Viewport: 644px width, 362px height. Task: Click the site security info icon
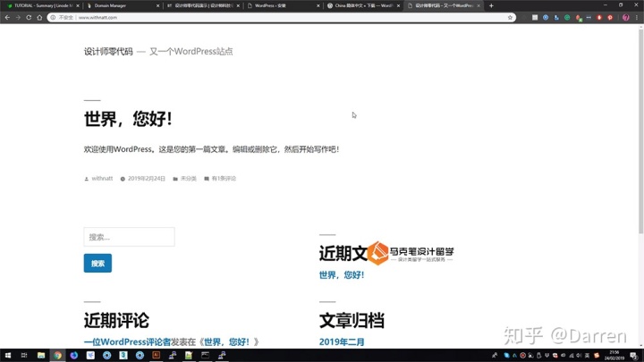click(x=53, y=17)
